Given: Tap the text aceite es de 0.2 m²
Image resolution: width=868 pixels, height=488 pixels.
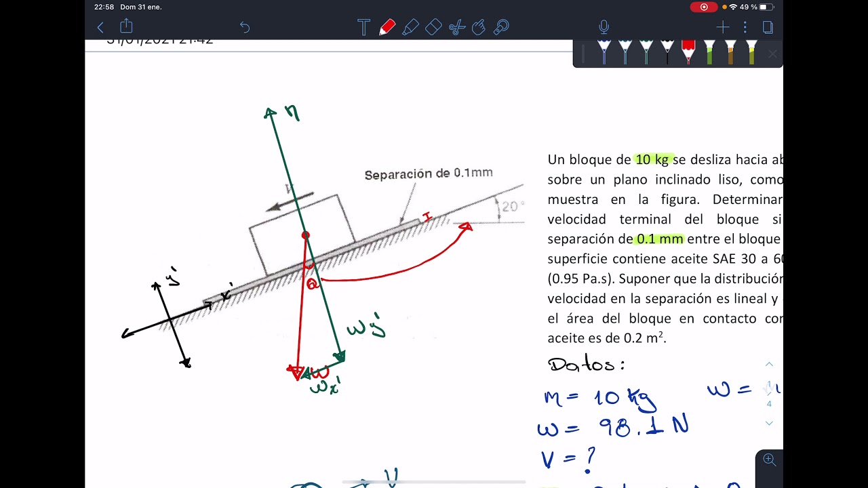Looking at the screenshot, I should tap(607, 338).
